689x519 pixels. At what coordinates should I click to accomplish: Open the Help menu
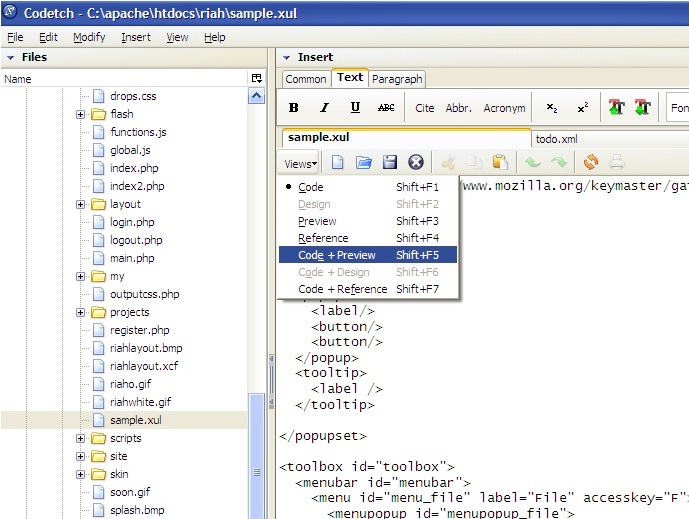(214, 37)
